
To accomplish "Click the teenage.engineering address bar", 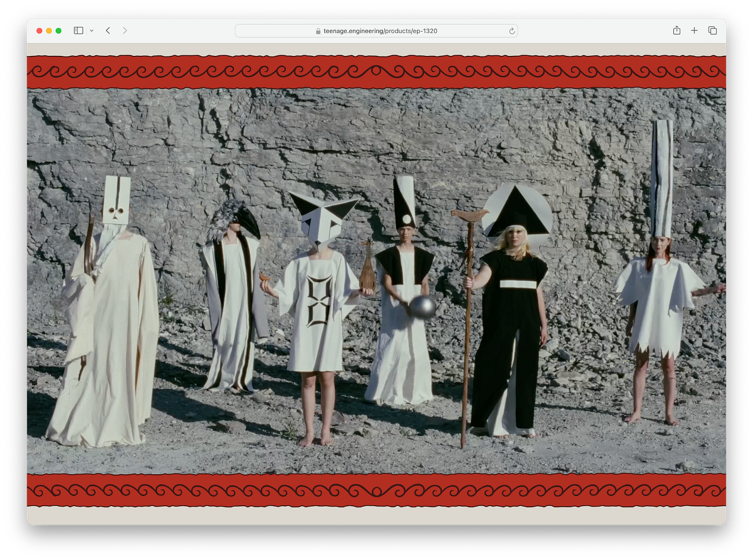I will (x=377, y=31).
